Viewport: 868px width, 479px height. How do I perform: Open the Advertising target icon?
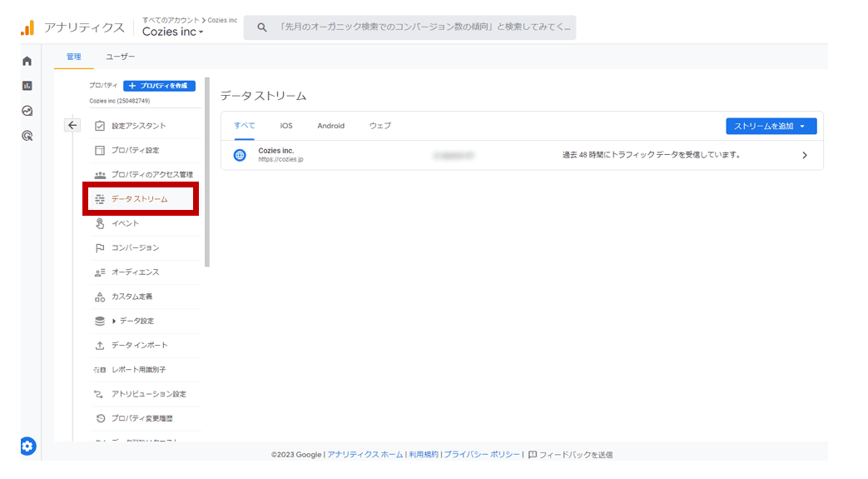pyautogui.click(x=27, y=136)
